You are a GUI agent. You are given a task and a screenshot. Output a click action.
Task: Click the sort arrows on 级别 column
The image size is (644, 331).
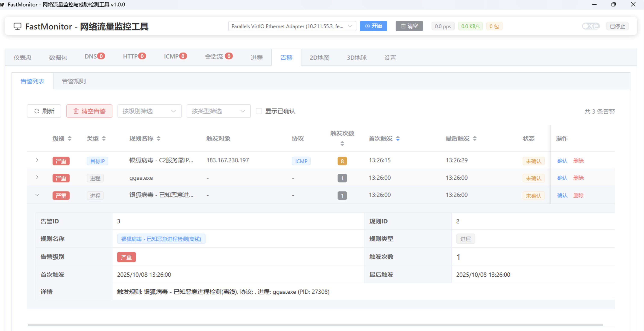[70, 138]
